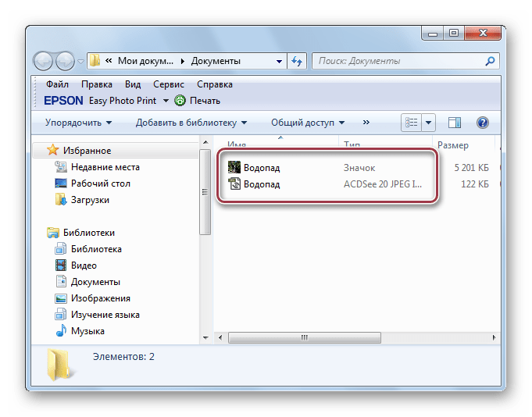Click the horizontal scrollbar right arrow
This screenshot has width=532, height=417.
pyautogui.click(x=494, y=337)
